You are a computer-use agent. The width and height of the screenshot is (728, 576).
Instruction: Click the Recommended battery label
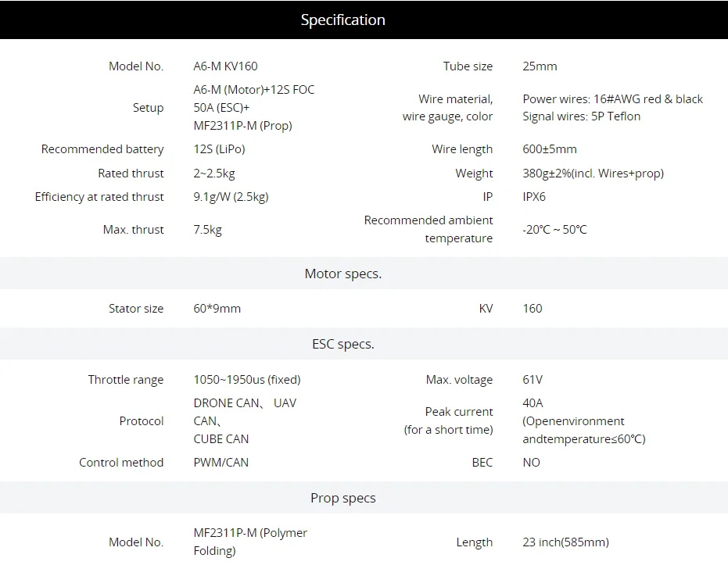(102, 149)
